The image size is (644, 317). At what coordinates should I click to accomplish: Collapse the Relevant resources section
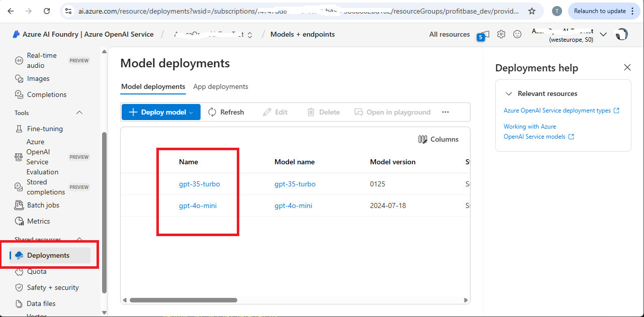coord(509,94)
